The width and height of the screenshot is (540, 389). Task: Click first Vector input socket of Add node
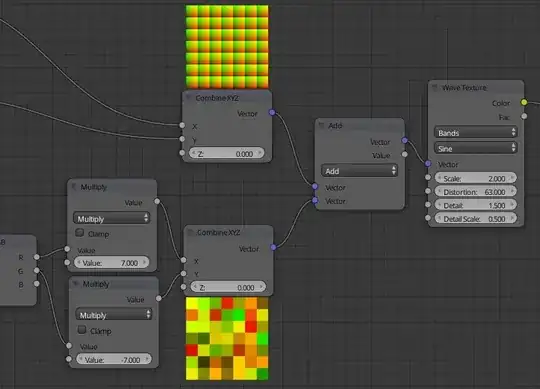(315, 186)
